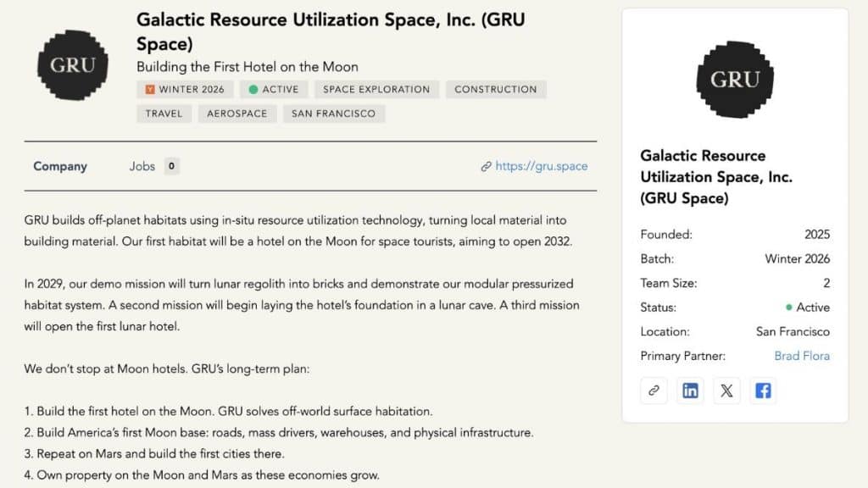Click the green Active status tag
The width and height of the screenshot is (868, 488).
(x=274, y=89)
